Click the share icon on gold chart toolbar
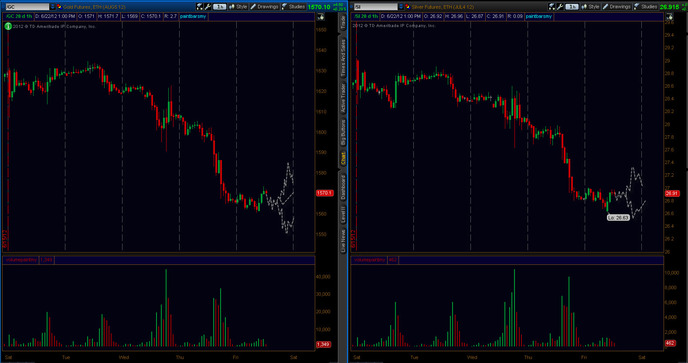This screenshot has width=688, height=363. pyautogui.click(x=200, y=7)
